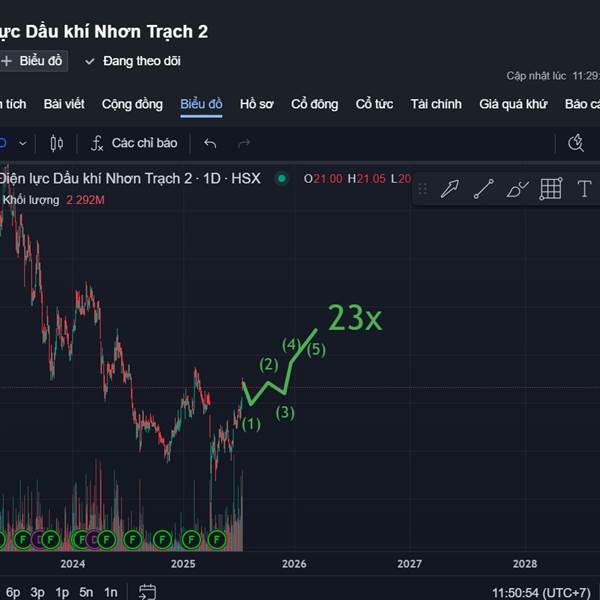Select the trend line drawing tool
600x600 pixels.
(x=484, y=189)
